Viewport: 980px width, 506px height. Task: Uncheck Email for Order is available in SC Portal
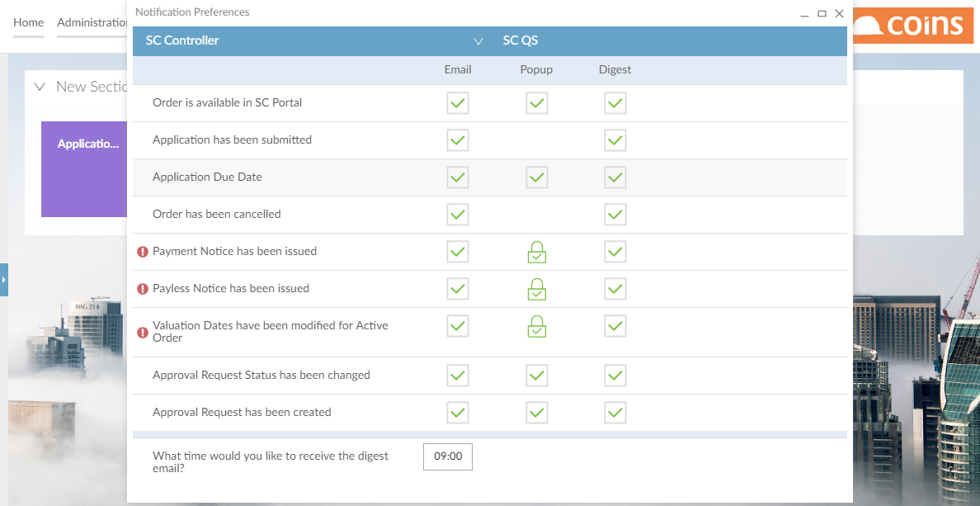pos(458,102)
